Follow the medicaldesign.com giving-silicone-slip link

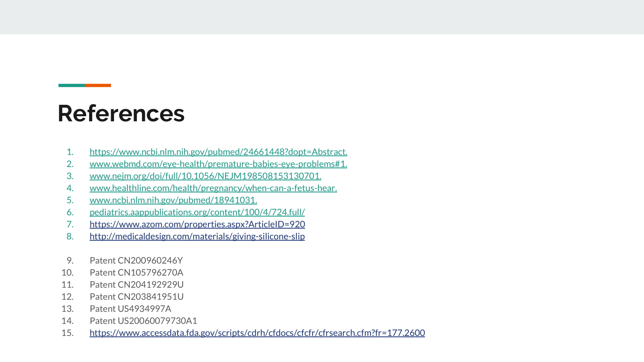pyautogui.click(x=197, y=237)
